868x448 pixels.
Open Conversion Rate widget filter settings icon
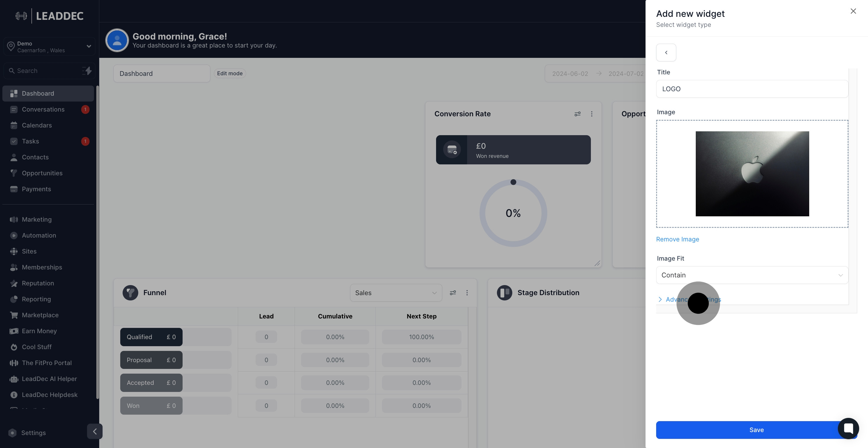[x=577, y=114]
